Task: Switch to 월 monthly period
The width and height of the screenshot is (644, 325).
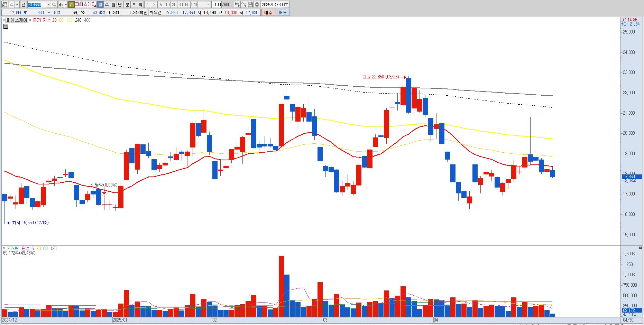Action: click(x=113, y=4)
